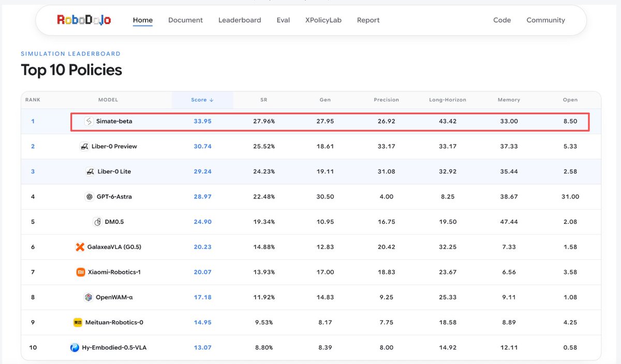
Task: Click the SR value 27.96%
Action: (264, 122)
